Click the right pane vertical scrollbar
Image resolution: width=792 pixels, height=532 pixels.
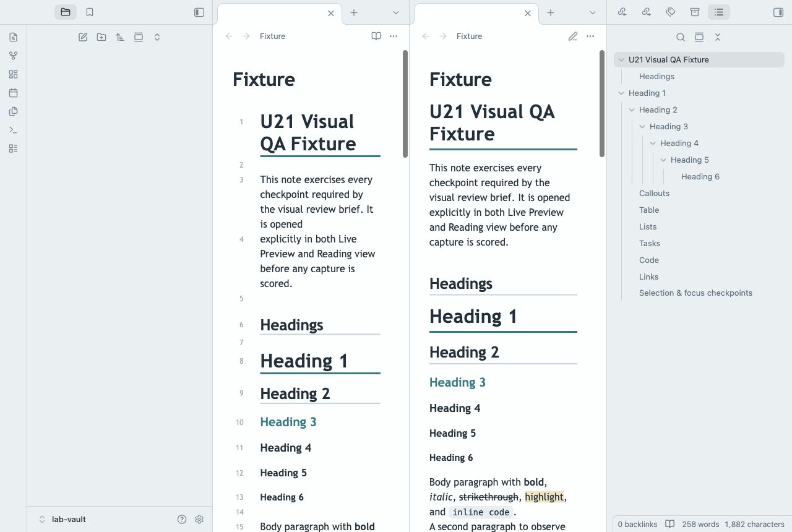pyautogui.click(x=602, y=104)
